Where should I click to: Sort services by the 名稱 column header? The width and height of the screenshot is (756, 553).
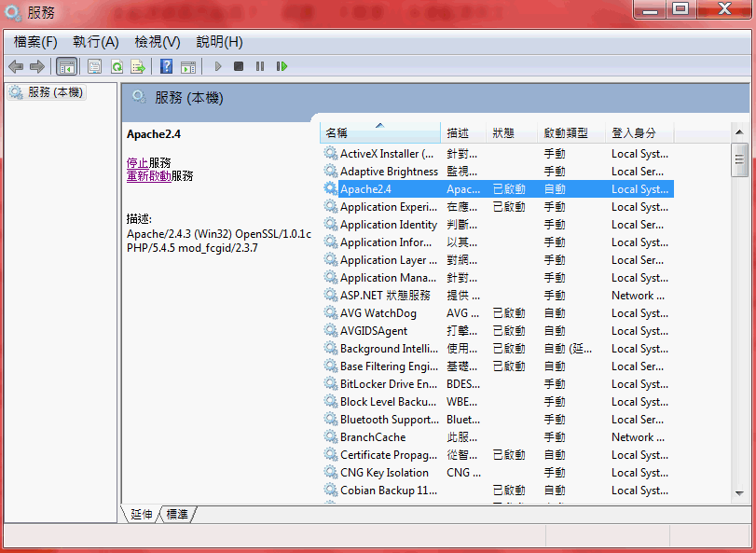click(379, 133)
